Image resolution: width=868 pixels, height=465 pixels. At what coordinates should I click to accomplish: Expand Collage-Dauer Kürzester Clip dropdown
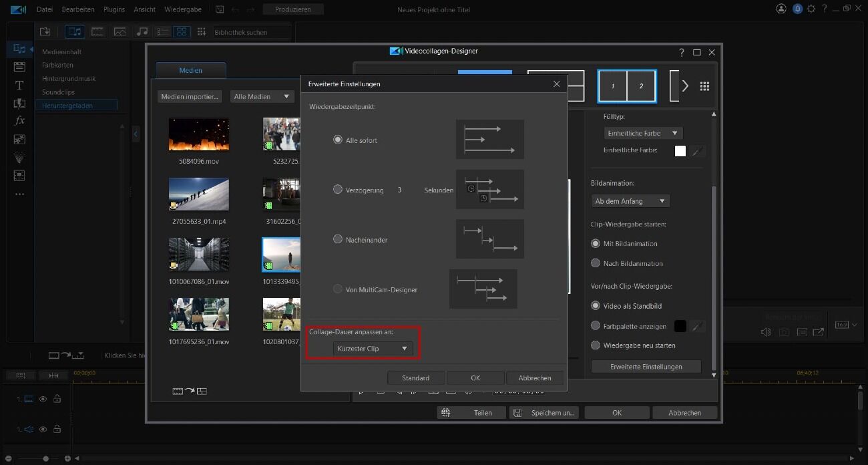pos(373,349)
